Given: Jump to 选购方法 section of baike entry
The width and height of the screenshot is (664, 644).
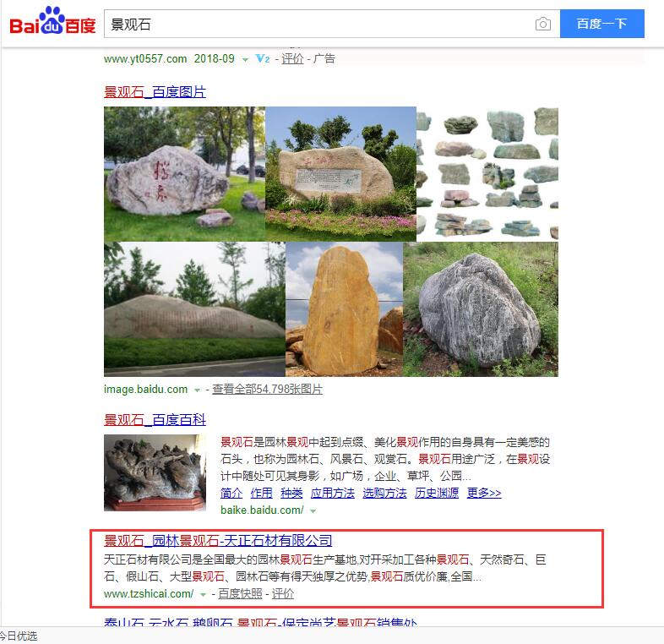Looking at the screenshot, I should [x=384, y=493].
